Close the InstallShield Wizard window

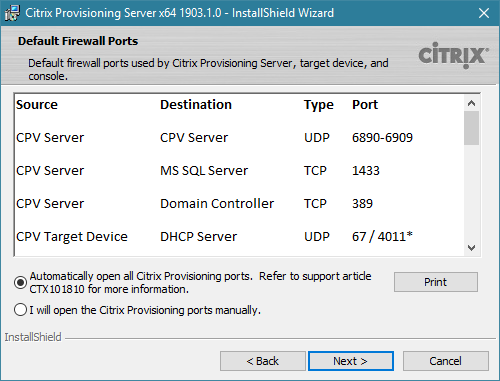click(483, 13)
